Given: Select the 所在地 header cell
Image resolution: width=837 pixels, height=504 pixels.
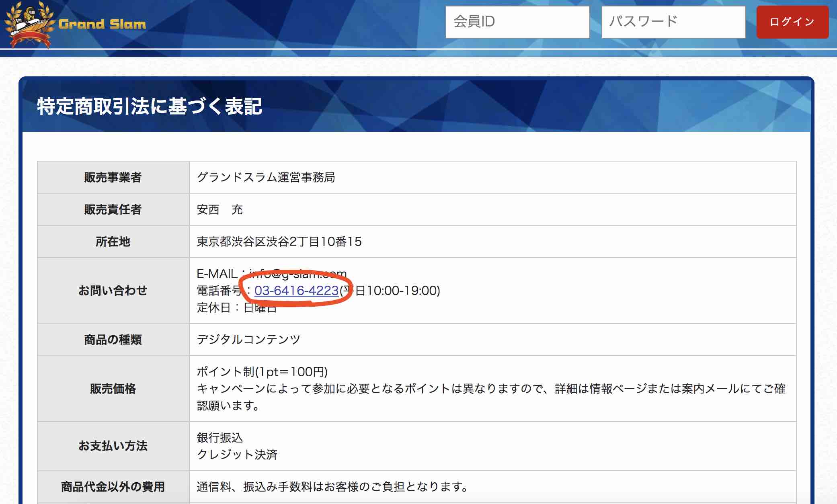Looking at the screenshot, I should click(113, 242).
